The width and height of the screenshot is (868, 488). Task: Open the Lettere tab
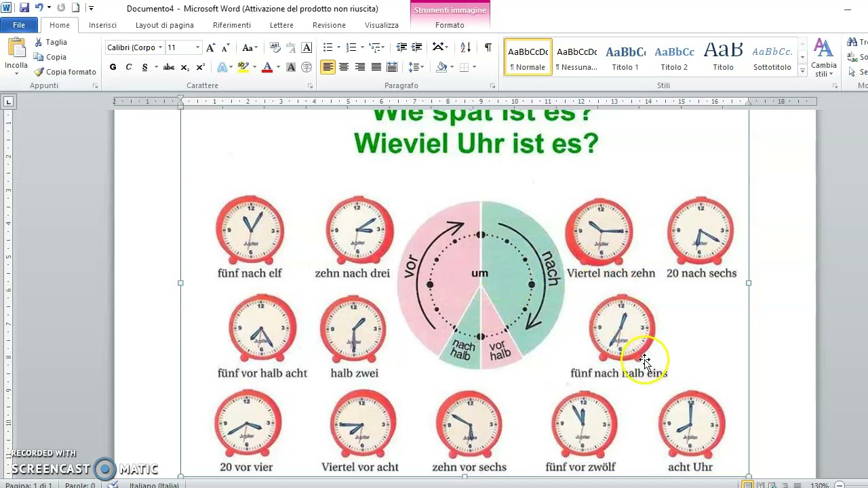point(281,25)
